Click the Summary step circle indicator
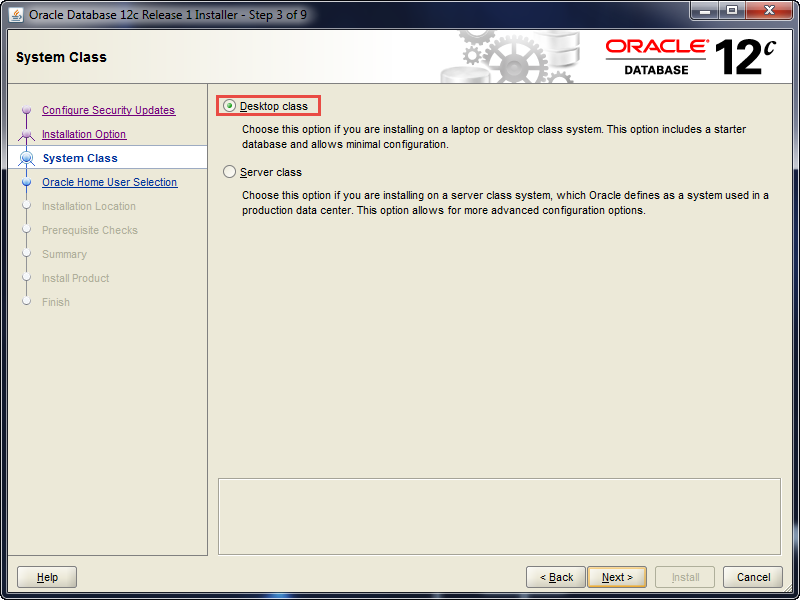 pos(28,254)
